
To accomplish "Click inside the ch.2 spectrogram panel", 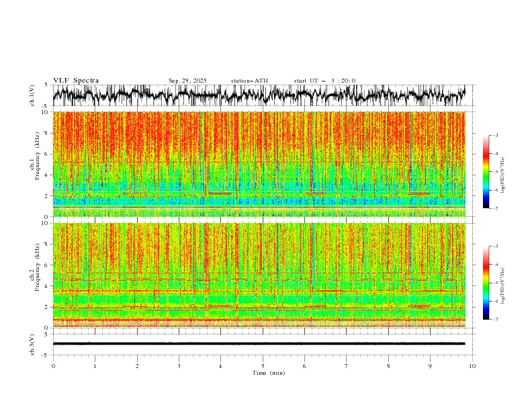I will click(x=259, y=275).
